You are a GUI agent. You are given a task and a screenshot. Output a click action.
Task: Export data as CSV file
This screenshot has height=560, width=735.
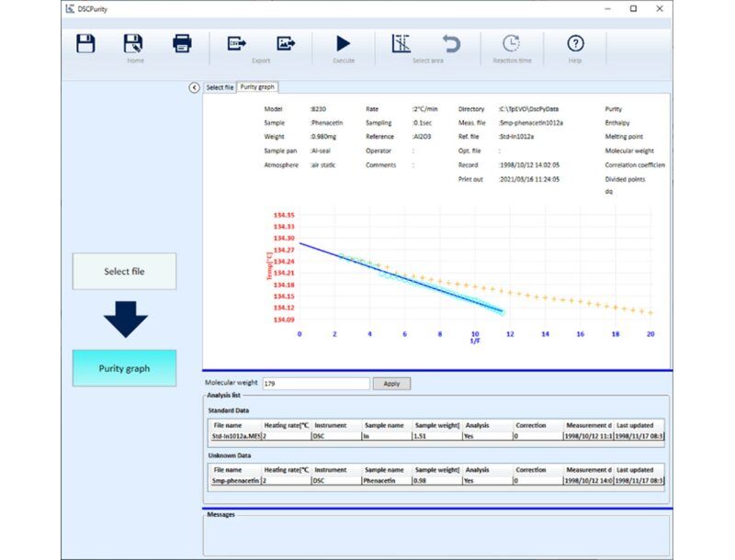pyautogui.click(x=237, y=43)
